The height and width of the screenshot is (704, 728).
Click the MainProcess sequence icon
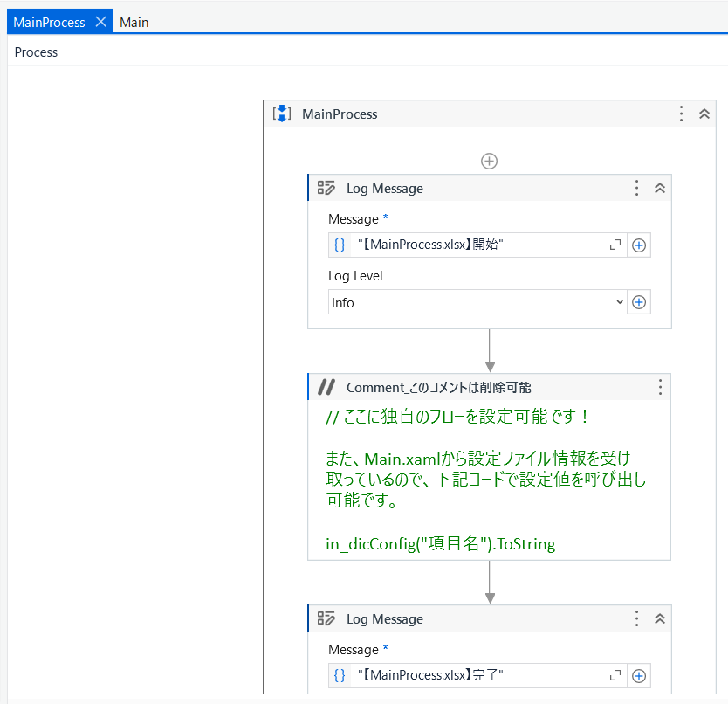(x=282, y=114)
